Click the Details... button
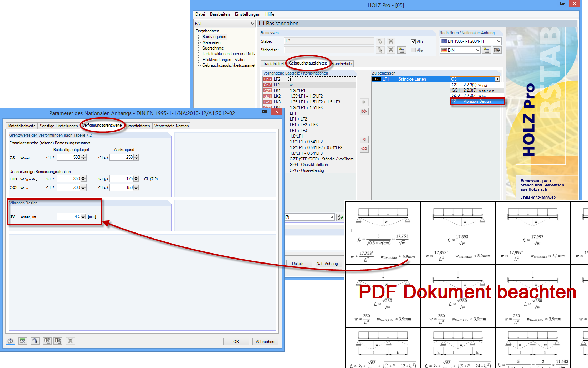588x368 pixels. point(299,264)
